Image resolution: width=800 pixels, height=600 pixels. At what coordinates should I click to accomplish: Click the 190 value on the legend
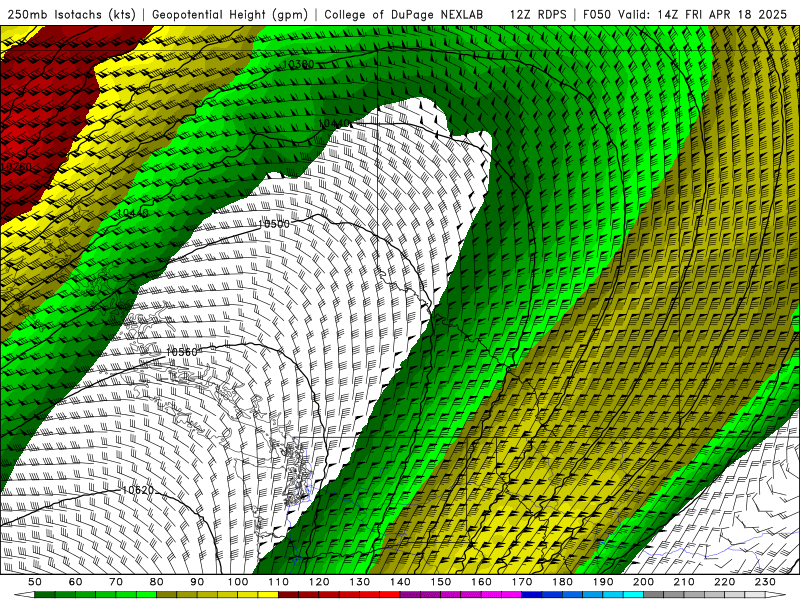coord(603,582)
